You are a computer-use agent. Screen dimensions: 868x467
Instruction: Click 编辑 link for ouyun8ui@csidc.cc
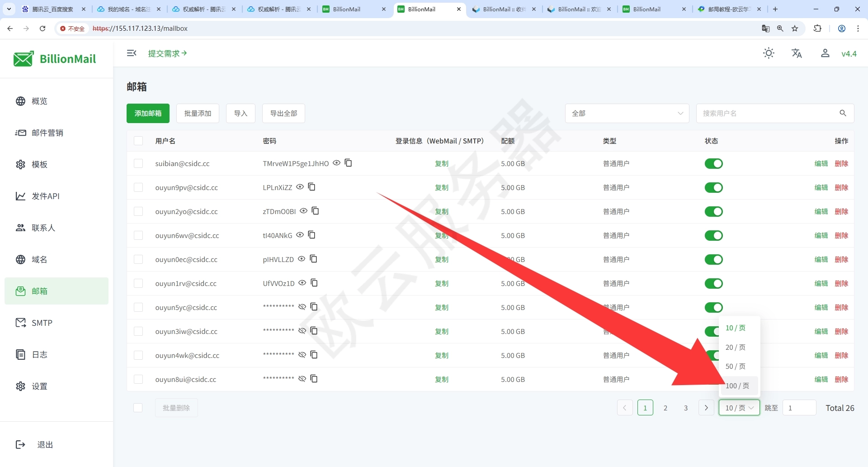pos(821,379)
